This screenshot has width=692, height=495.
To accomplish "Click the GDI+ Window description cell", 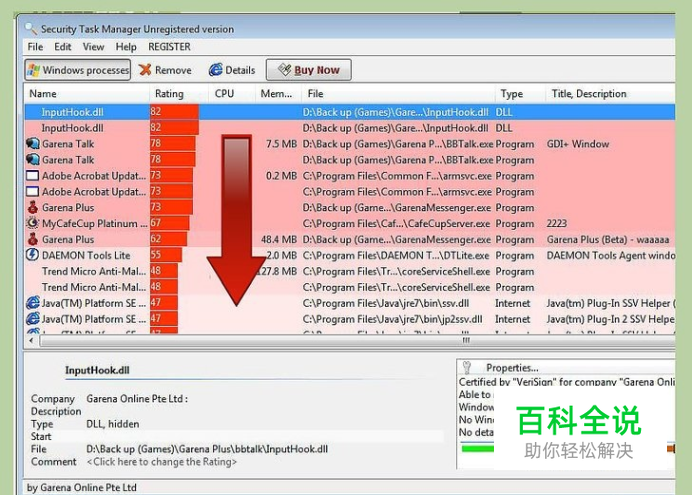I will coord(578,144).
